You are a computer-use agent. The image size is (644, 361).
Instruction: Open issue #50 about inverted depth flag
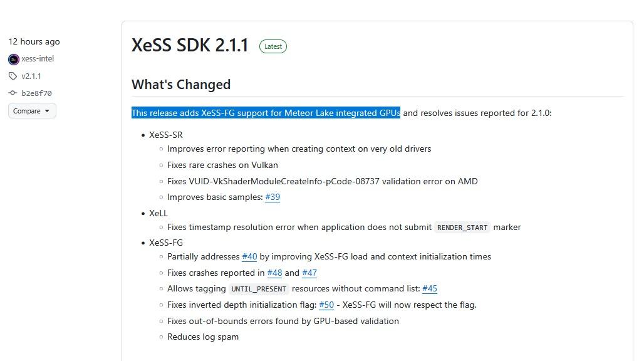(x=326, y=305)
